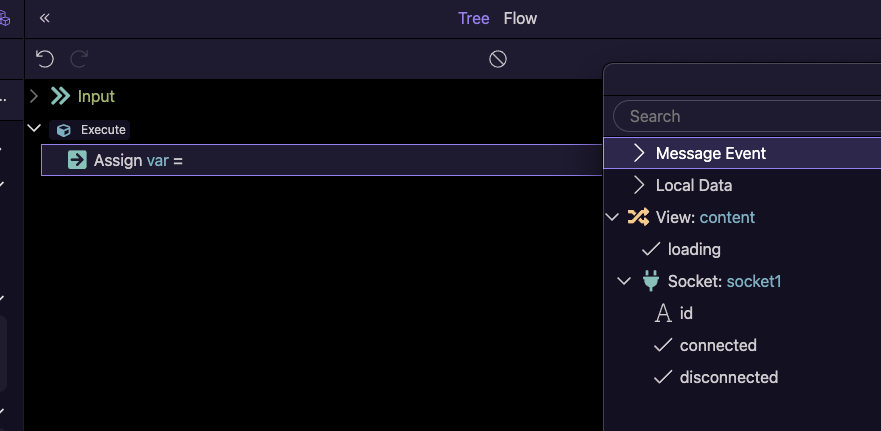This screenshot has width=881, height=431.
Task: Click the Execute cube icon
Action: [x=64, y=130]
